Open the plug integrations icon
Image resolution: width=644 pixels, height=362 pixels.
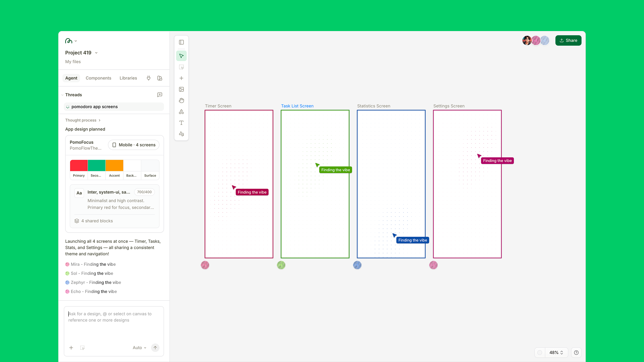(x=149, y=78)
